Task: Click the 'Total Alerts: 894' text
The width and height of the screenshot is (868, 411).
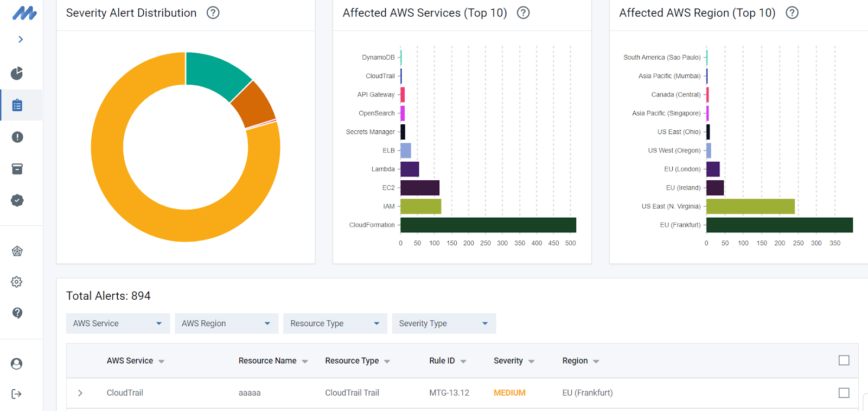Action: (108, 296)
